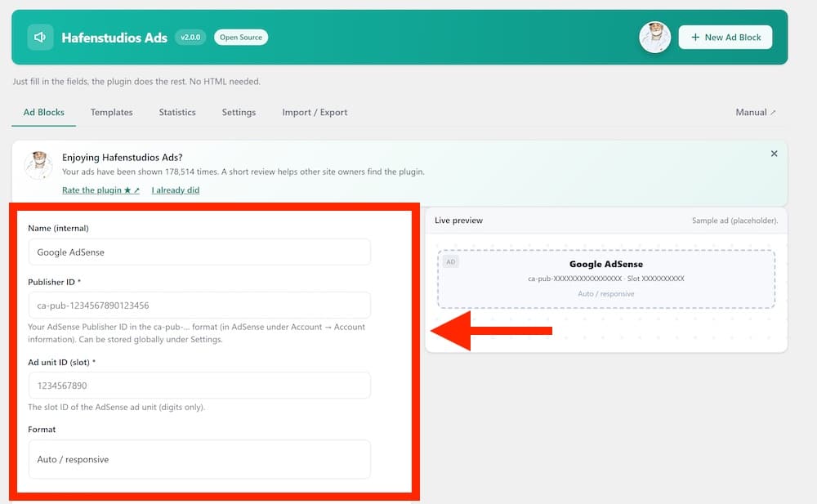817x504 pixels.
Task: Follow the Rate the plugin link
Action: click(100, 190)
